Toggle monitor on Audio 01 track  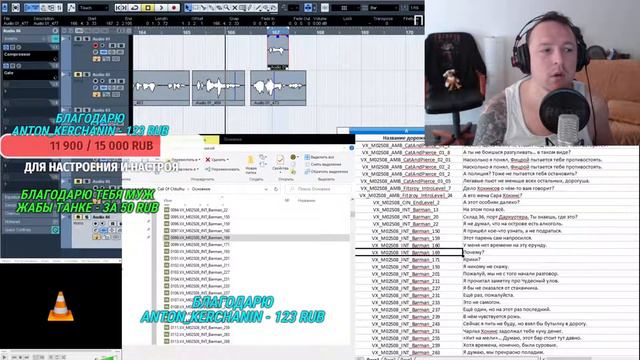click(x=102, y=45)
